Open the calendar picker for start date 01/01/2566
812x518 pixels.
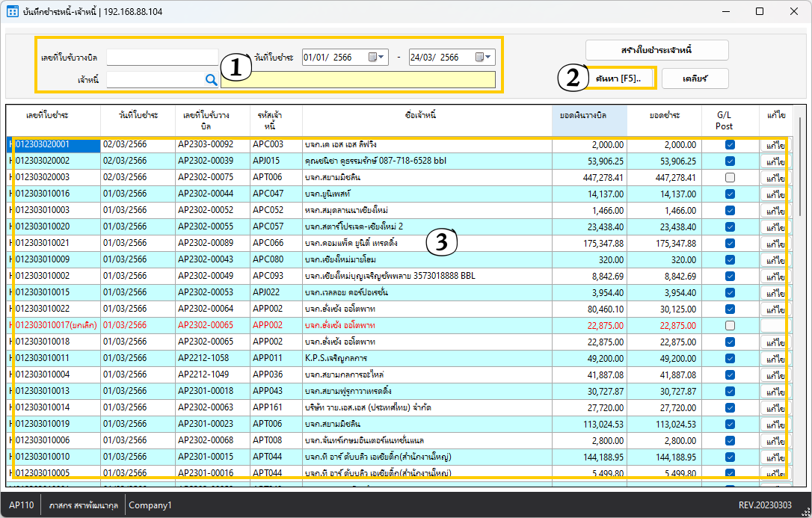click(x=378, y=58)
